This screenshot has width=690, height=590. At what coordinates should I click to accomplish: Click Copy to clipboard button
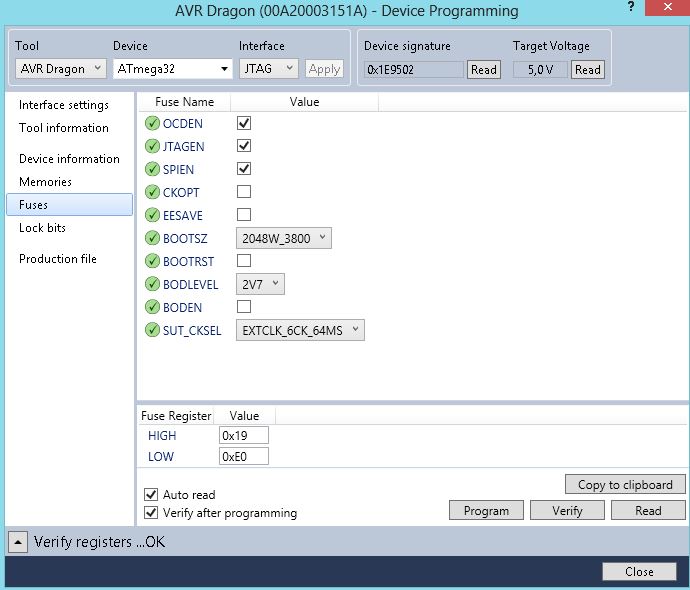(625, 484)
